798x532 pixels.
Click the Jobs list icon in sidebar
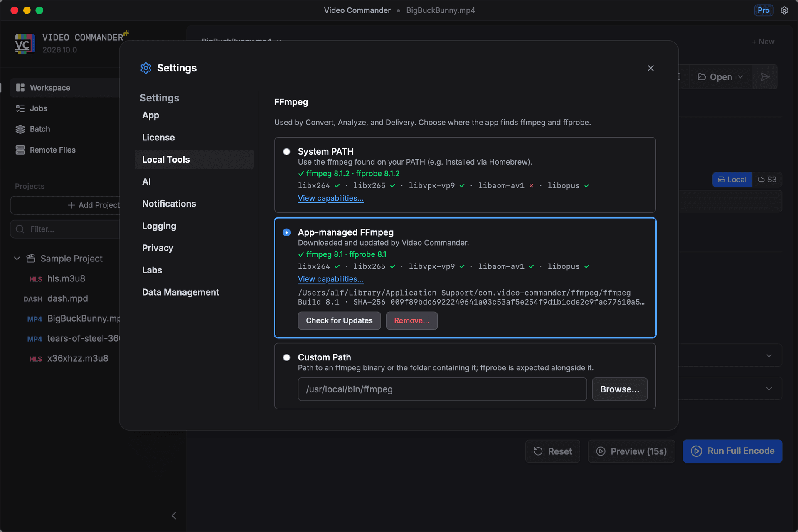(x=20, y=108)
